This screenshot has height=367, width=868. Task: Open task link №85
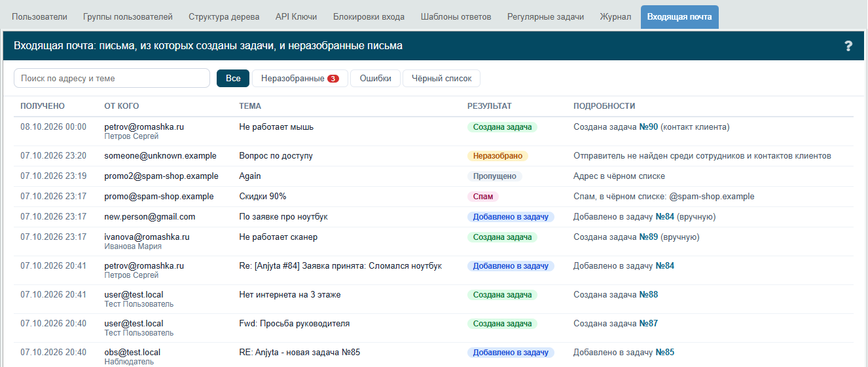pos(664,352)
